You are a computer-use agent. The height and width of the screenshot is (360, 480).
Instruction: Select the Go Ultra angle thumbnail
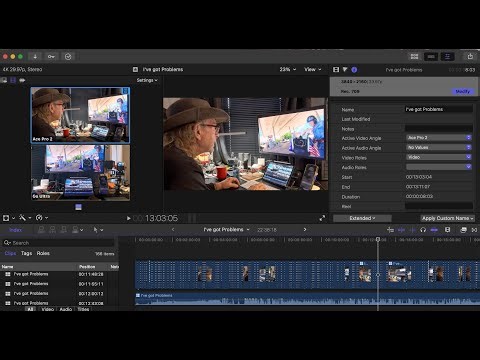(80, 173)
